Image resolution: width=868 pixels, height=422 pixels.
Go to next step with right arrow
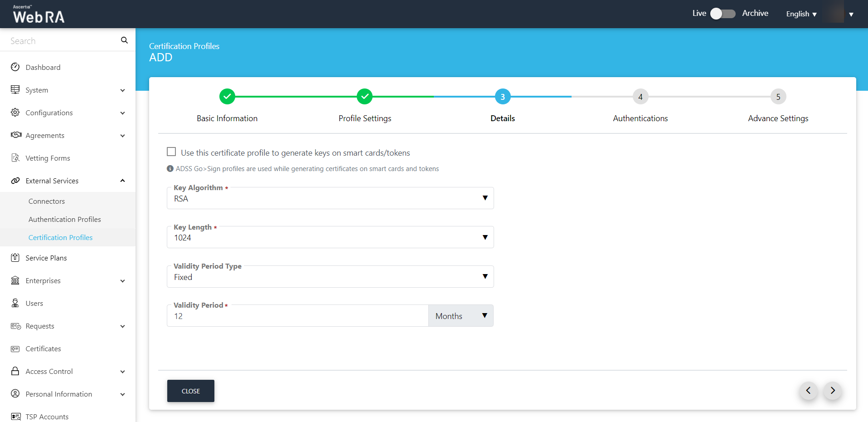(x=833, y=391)
